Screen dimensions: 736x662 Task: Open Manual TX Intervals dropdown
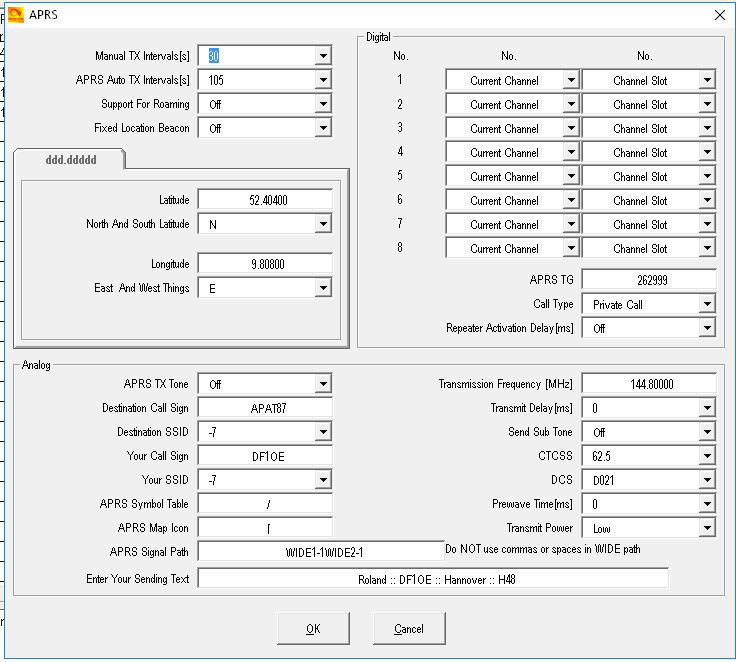pyautogui.click(x=323, y=56)
